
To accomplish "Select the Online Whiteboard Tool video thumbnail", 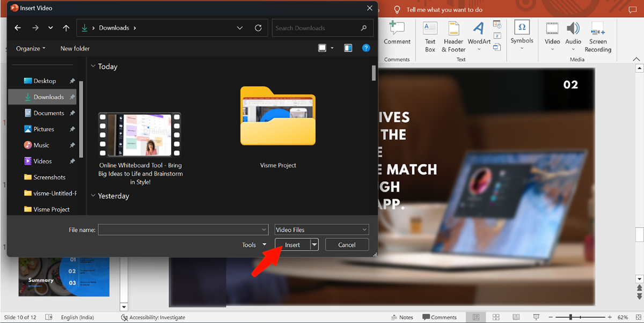I will 140,135.
